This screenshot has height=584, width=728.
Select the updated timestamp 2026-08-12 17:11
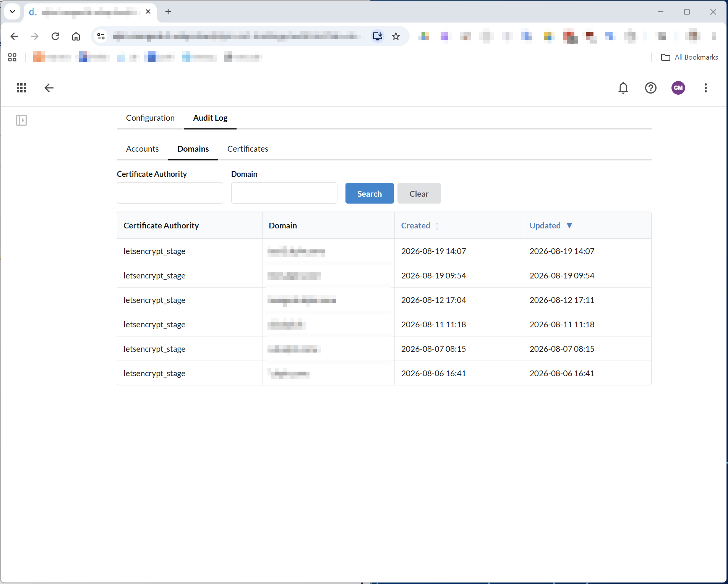pyautogui.click(x=562, y=300)
